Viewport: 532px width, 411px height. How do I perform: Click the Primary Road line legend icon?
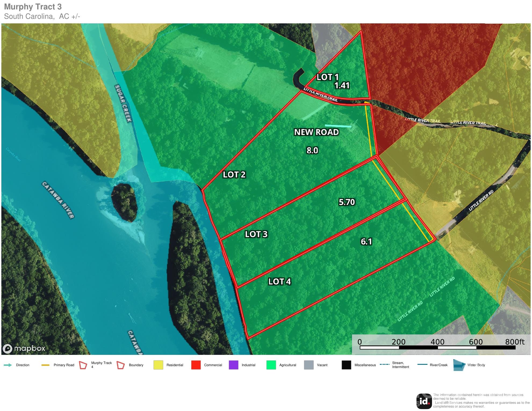pos(45,365)
